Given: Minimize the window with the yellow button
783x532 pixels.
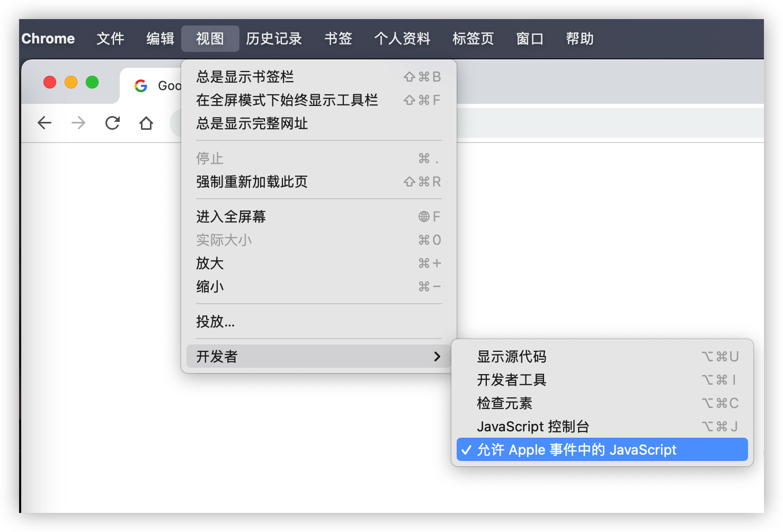Looking at the screenshot, I should (71, 82).
